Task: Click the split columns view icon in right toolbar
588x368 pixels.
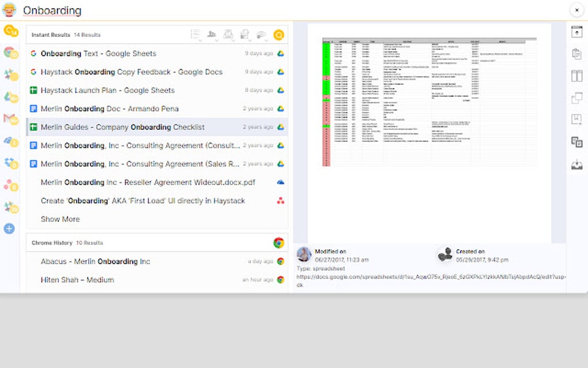Action: pos(576,76)
